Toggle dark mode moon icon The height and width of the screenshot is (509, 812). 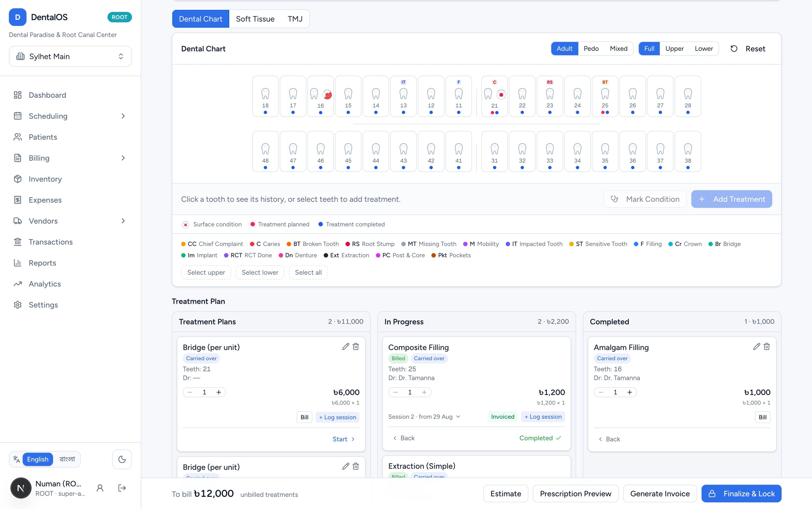tap(122, 459)
